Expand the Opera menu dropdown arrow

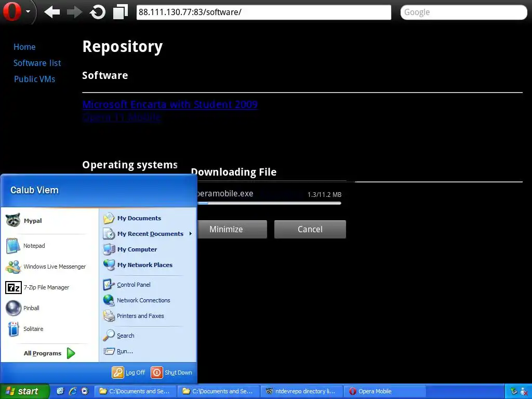[28, 11]
